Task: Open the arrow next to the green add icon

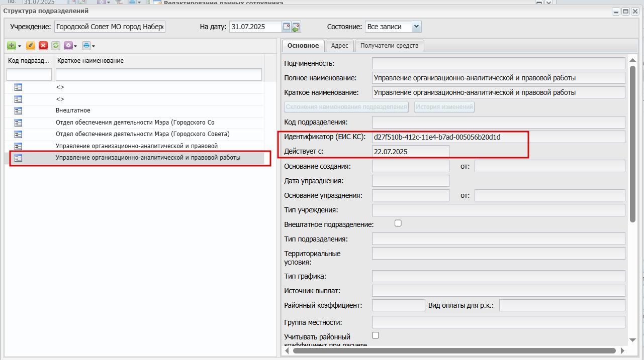Action: 19,46
